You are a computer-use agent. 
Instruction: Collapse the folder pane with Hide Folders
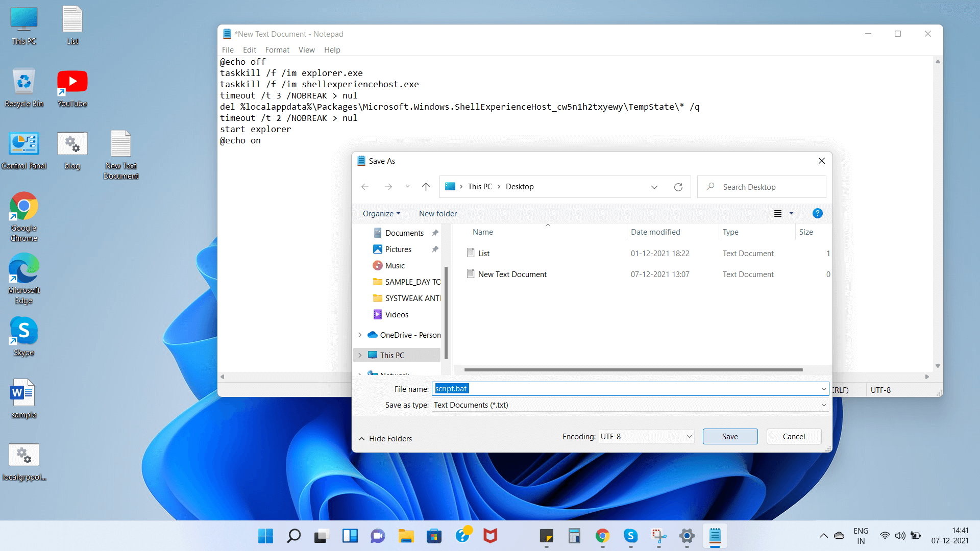385,438
